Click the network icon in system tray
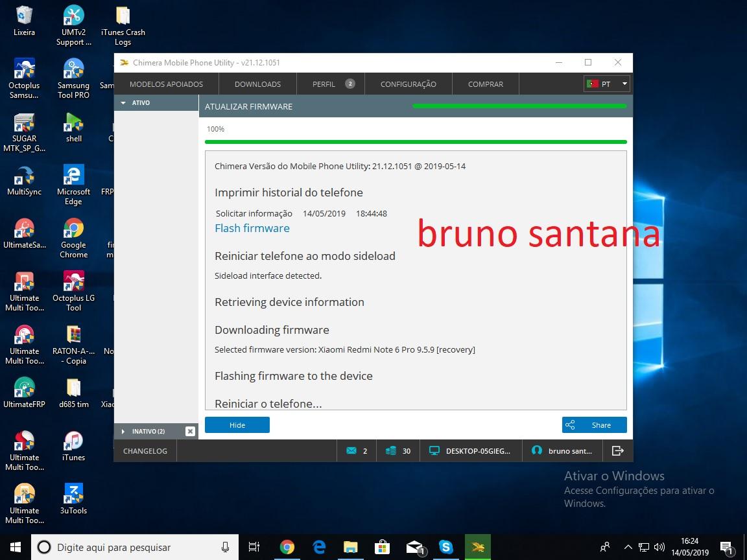747x560 pixels. coord(644,547)
